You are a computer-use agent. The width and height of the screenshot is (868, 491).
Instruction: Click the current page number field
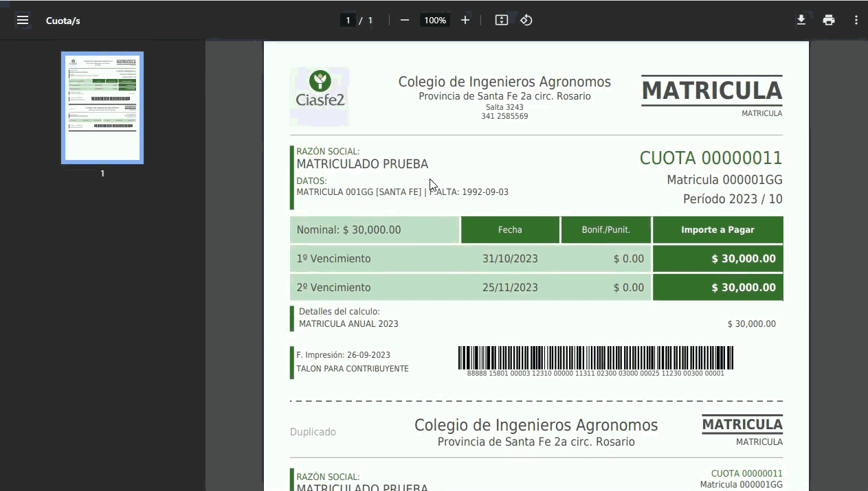click(348, 20)
